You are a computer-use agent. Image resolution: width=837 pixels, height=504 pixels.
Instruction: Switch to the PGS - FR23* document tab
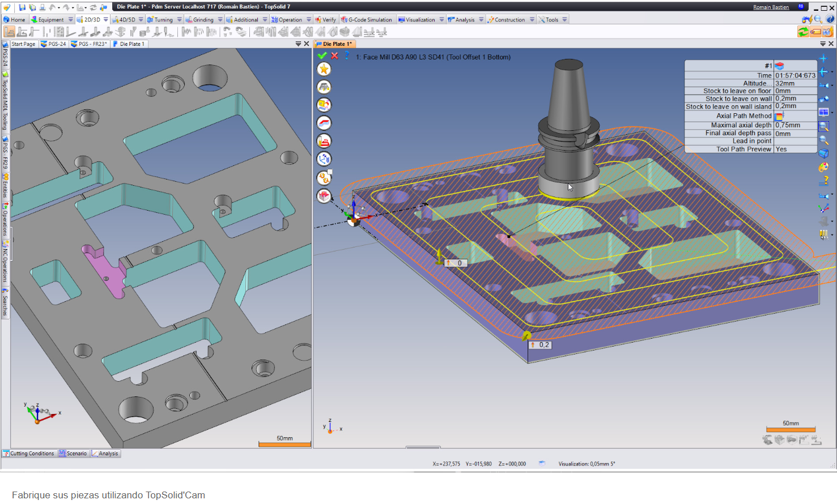(90, 44)
